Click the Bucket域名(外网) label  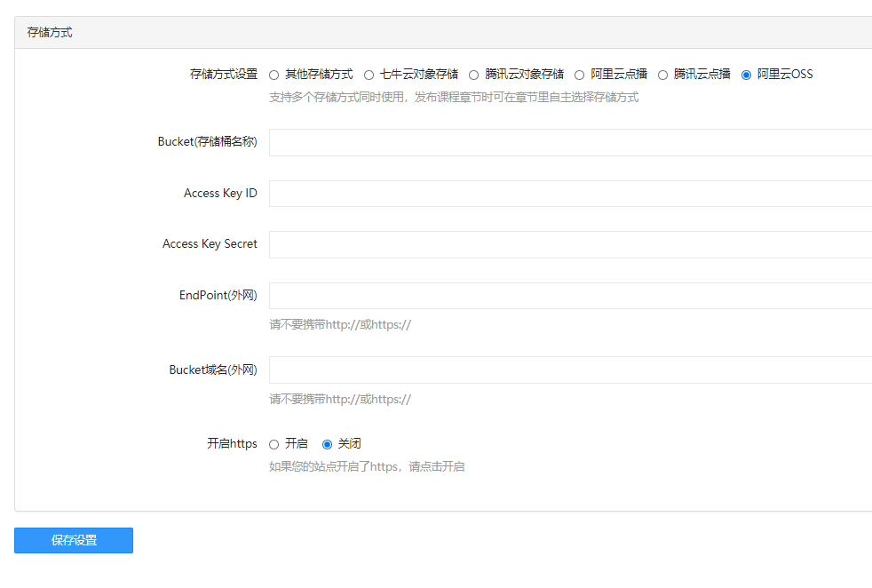tap(213, 369)
